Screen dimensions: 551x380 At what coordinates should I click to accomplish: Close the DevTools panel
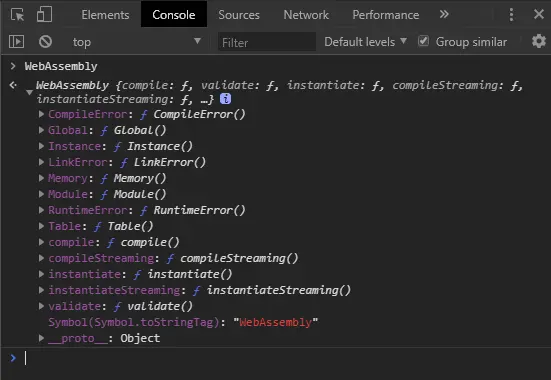539,14
